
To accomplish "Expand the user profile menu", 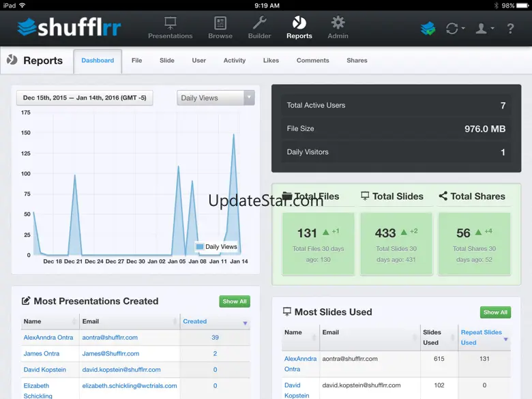I will click(484, 29).
